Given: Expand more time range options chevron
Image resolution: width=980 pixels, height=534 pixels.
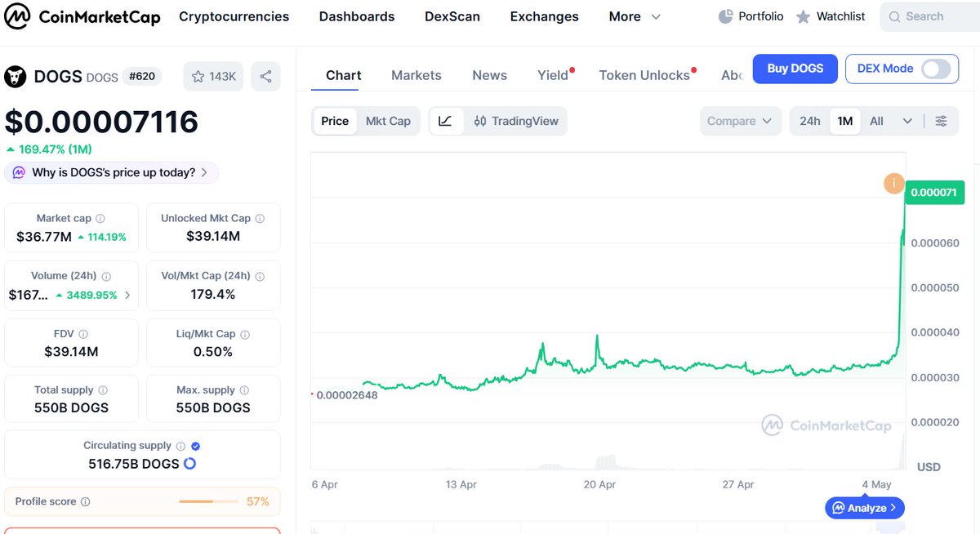Looking at the screenshot, I should coord(907,121).
